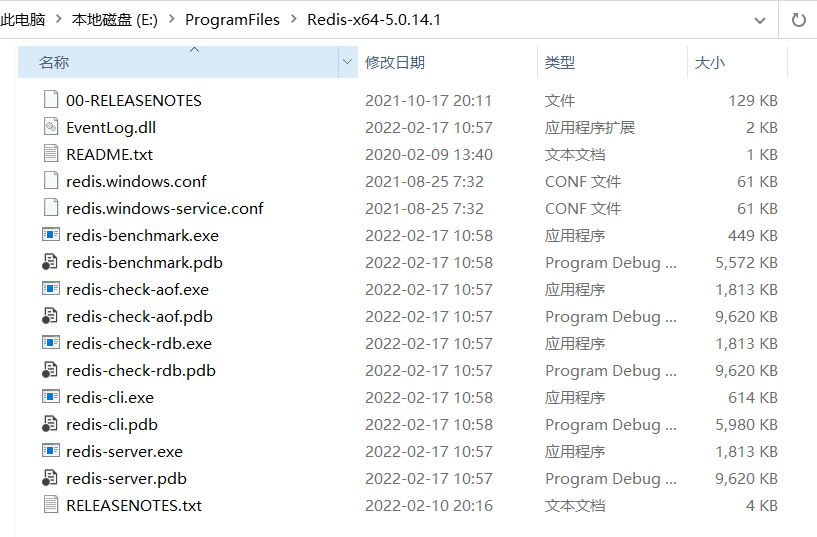This screenshot has height=537, width=817.
Task: Click the refresh button in address bar
Action: 798,20
